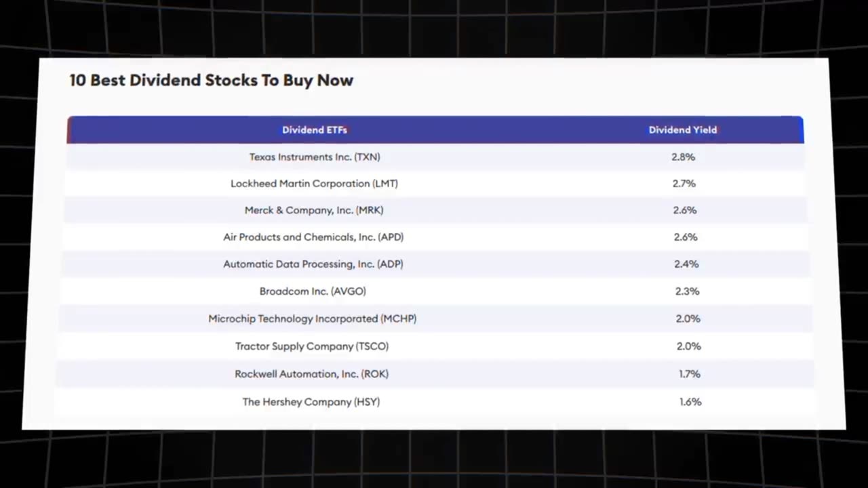Select the 'Dividend Yield' column header

tap(683, 130)
